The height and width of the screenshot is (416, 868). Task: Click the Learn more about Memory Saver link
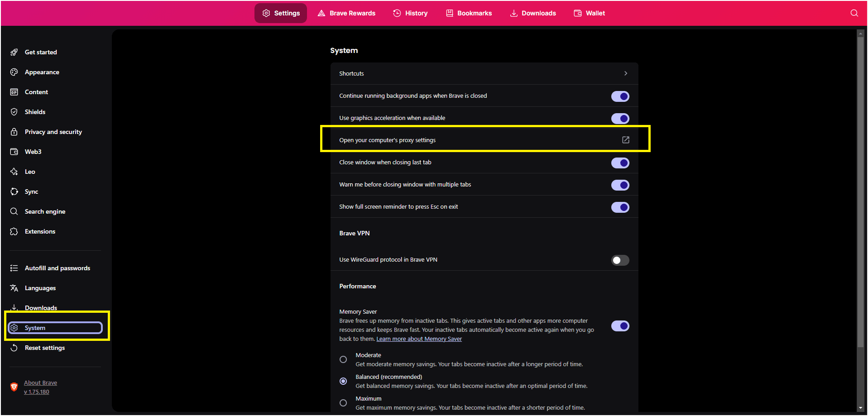[x=419, y=339]
